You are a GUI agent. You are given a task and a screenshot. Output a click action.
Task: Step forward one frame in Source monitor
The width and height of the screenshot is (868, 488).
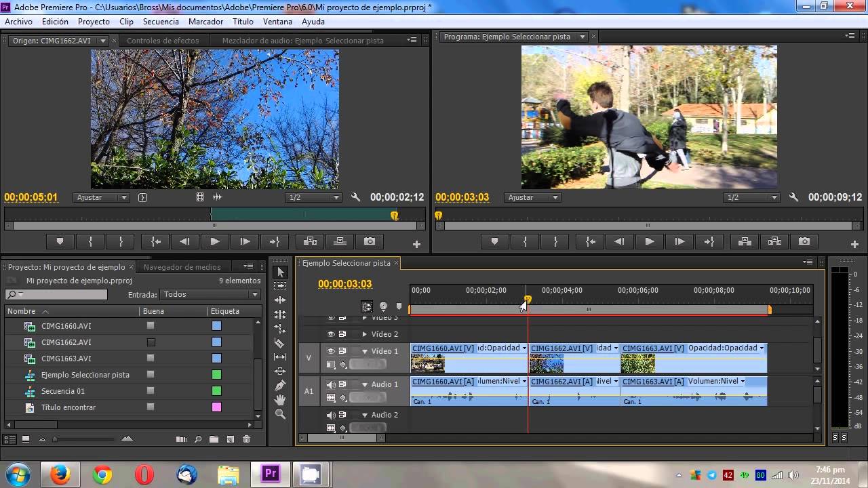pyautogui.click(x=245, y=241)
